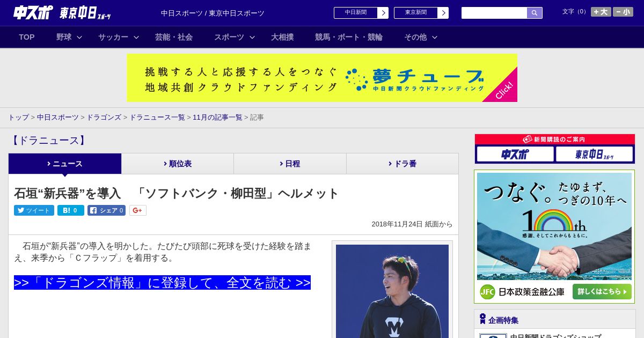Click the arrow beside 中日新聞
Viewport: 644px width, 338px height.
click(383, 13)
